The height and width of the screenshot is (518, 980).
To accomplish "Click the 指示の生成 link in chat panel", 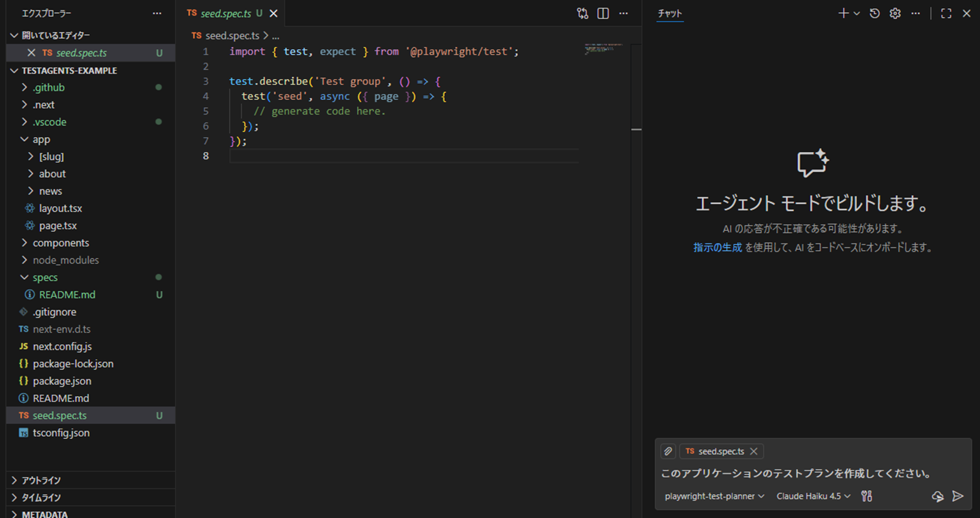I will pos(718,247).
